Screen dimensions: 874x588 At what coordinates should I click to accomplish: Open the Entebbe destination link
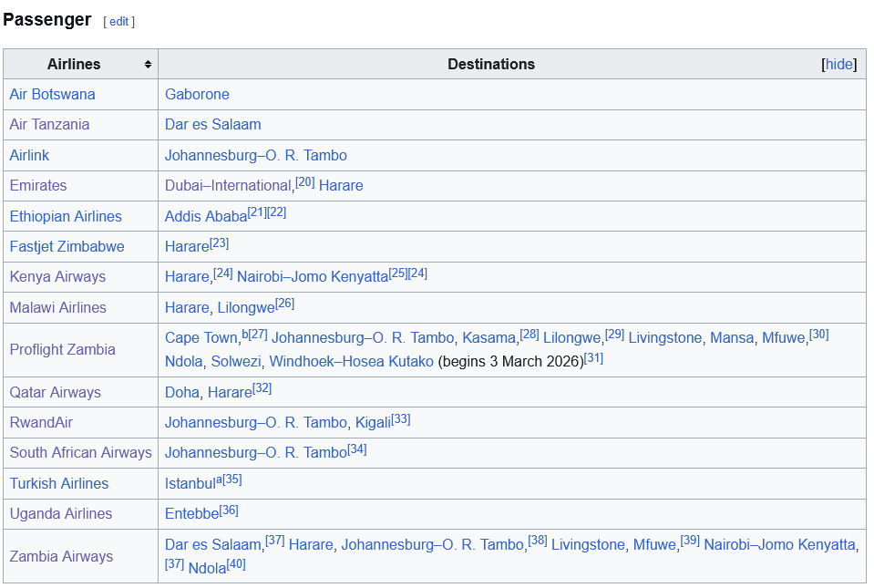coord(191,514)
